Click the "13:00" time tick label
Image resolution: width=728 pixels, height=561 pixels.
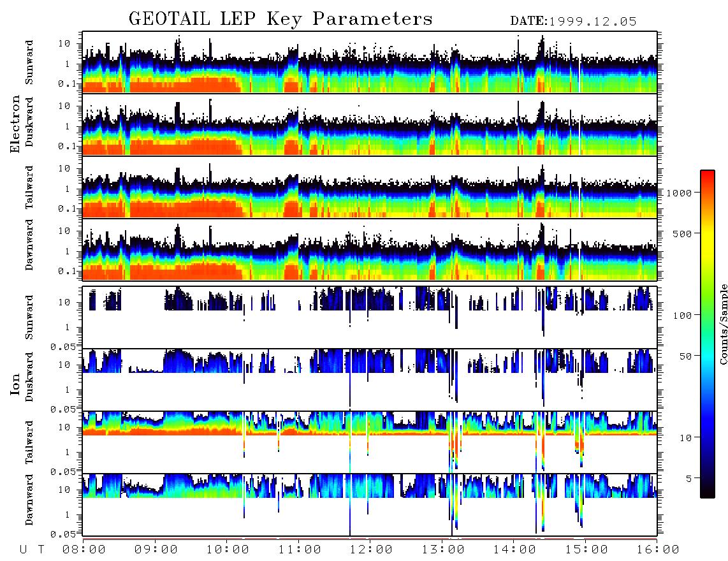tap(443, 550)
